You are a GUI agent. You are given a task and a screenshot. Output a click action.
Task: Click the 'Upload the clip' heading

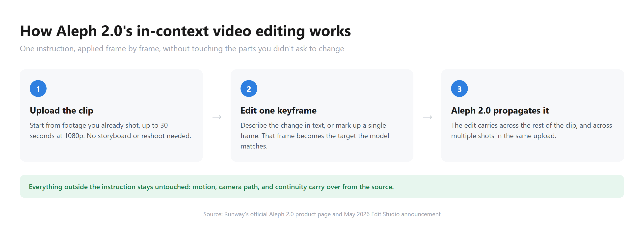coord(61,110)
